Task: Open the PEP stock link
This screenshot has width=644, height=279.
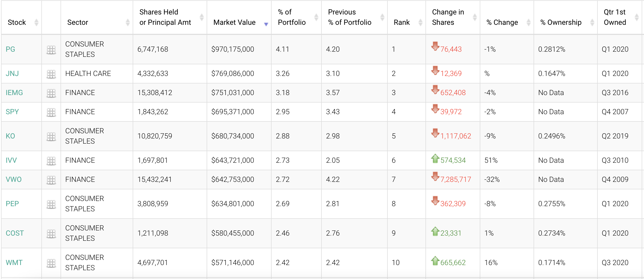Action: (12, 204)
